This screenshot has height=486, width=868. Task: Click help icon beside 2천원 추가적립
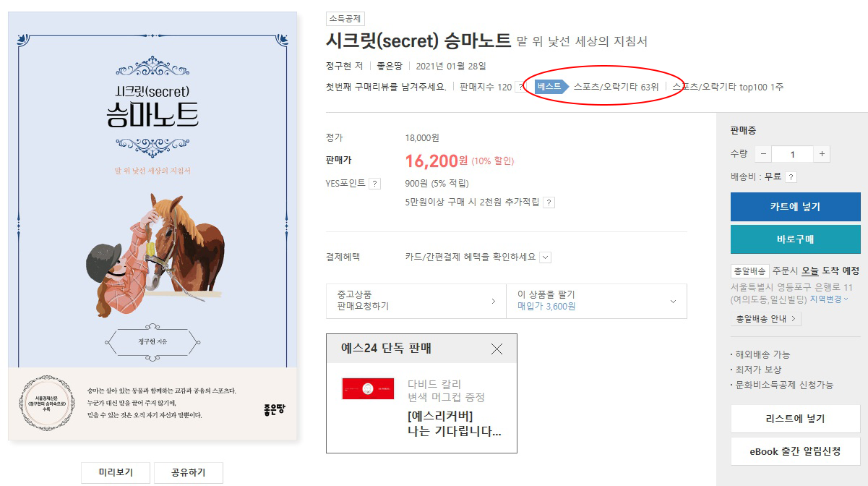pos(549,203)
